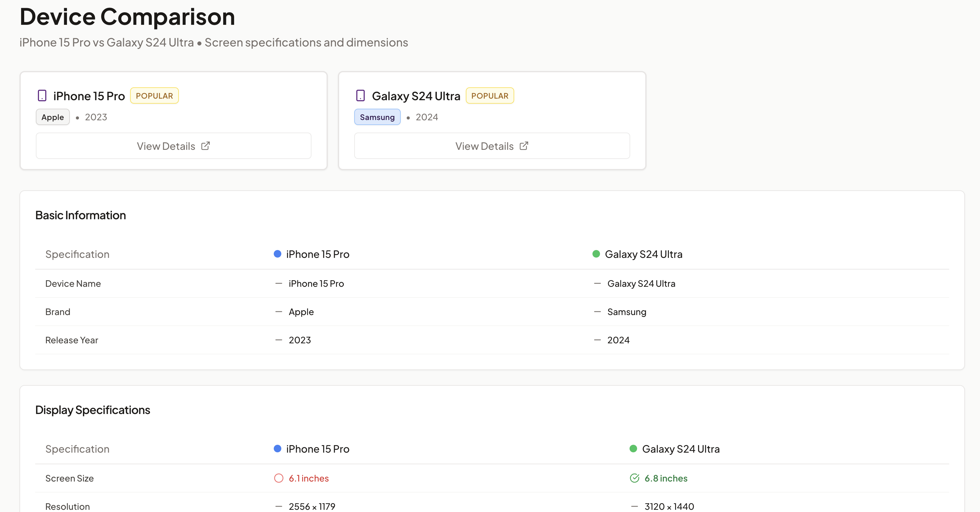
Task: Click the Apple brand tag
Action: (52, 117)
